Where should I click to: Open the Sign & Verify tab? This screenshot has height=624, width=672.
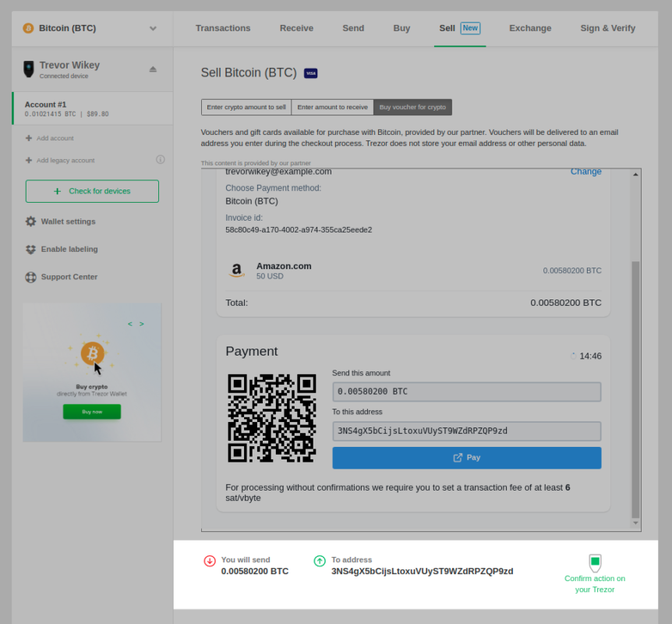click(608, 28)
